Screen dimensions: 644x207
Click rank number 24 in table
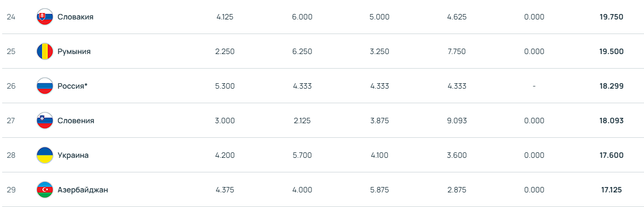point(11,17)
